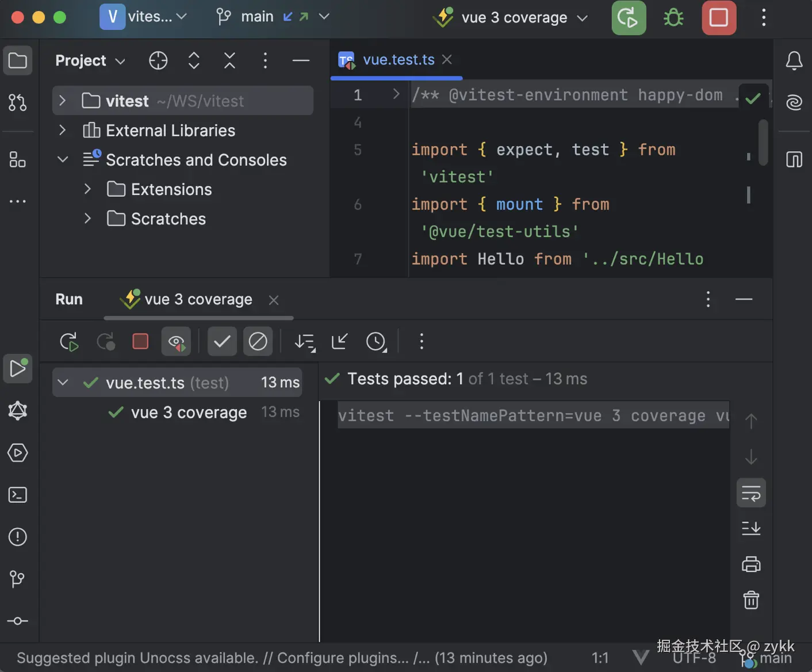Open the AI Assistant spiral icon

coord(794,102)
